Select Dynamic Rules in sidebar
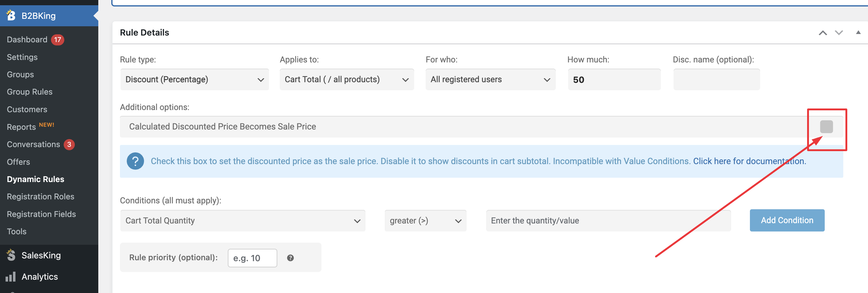The width and height of the screenshot is (868, 293). pyautogui.click(x=35, y=179)
